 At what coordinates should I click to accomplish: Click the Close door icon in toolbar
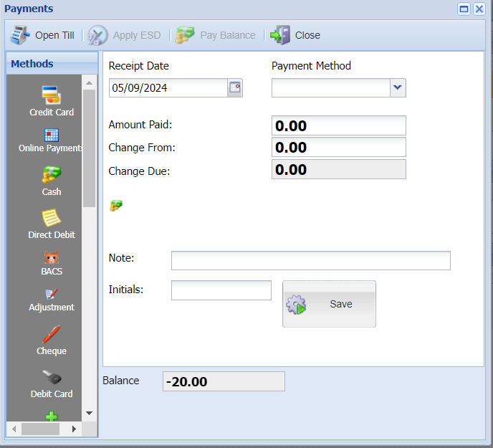280,35
